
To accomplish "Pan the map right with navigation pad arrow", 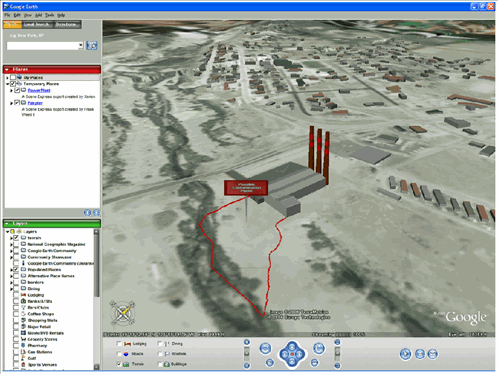I will point(300,354).
